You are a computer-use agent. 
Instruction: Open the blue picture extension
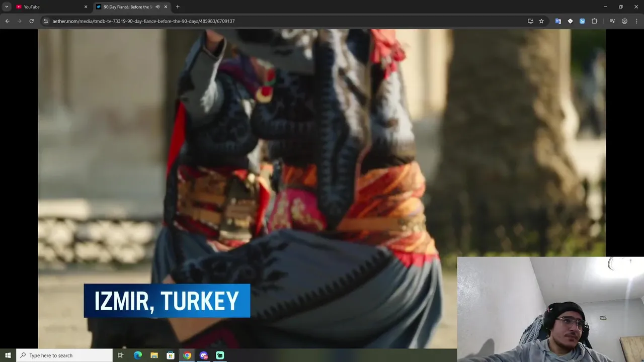point(582,21)
